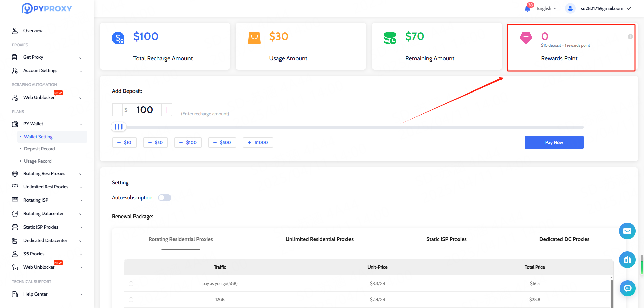Expand the Rotating Datacenter chevron
Viewport: 644px width, 308px height.
(x=81, y=214)
